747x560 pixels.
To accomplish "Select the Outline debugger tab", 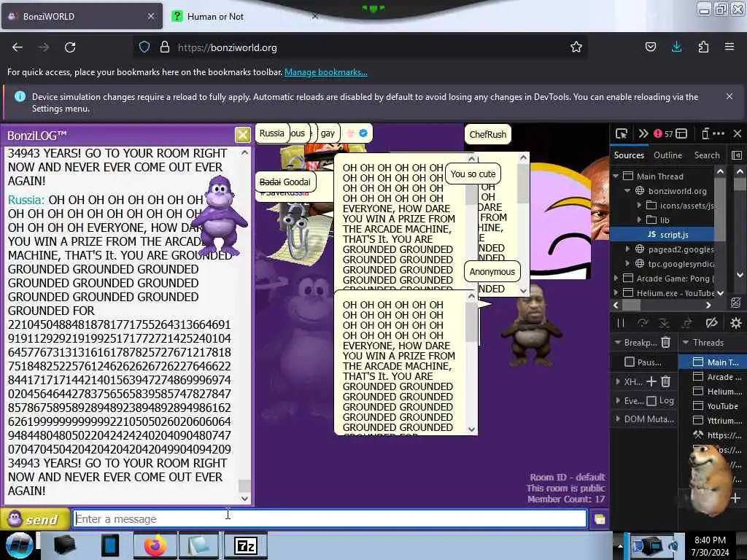I will click(667, 155).
